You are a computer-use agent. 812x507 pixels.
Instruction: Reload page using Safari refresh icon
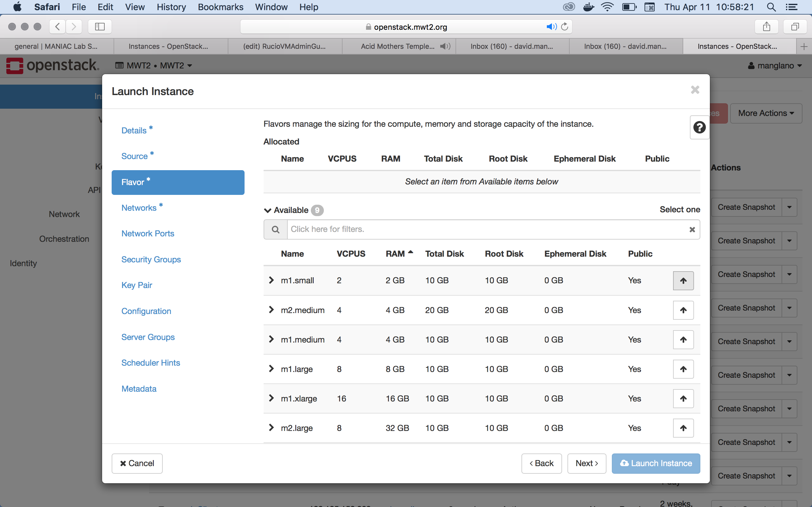[565, 27]
